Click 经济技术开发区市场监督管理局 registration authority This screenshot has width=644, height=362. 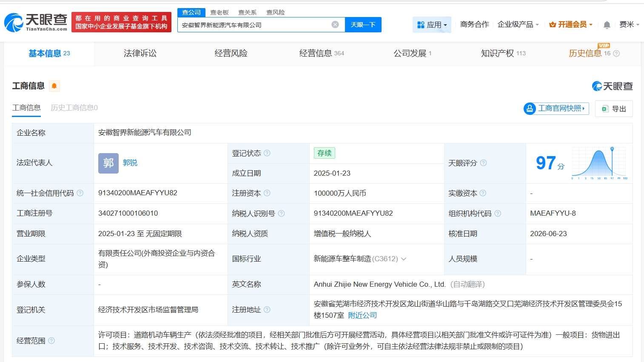tap(148, 310)
